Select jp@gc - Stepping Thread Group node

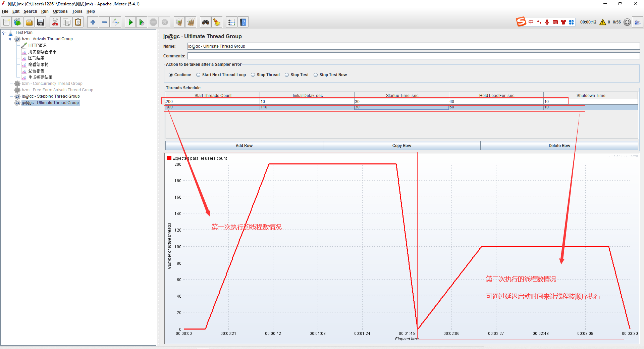coord(51,96)
